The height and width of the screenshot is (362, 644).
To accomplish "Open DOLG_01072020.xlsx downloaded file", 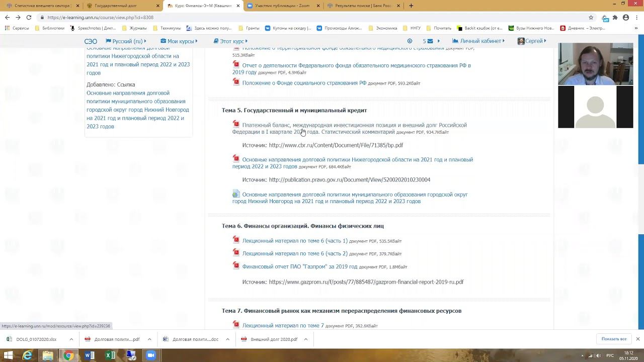I will pyautogui.click(x=36, y=339).
